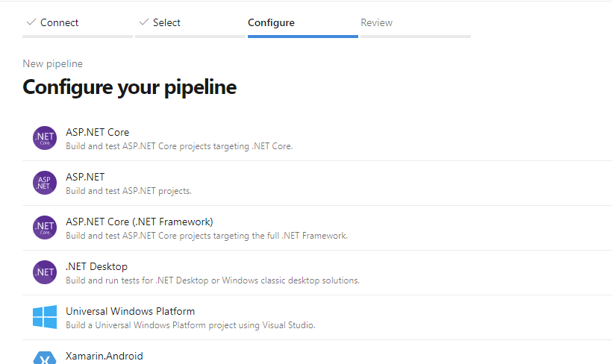This screenshot has width=612, height=364.
Task: Click the ASP.NET purple round icon
Action: [x=45, y=183]
